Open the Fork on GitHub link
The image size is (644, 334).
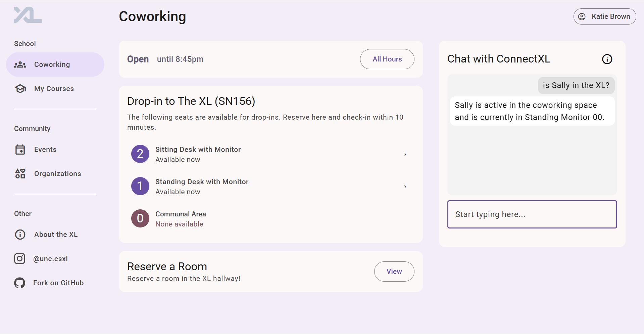pyautogui.click(x=58, y=283)
